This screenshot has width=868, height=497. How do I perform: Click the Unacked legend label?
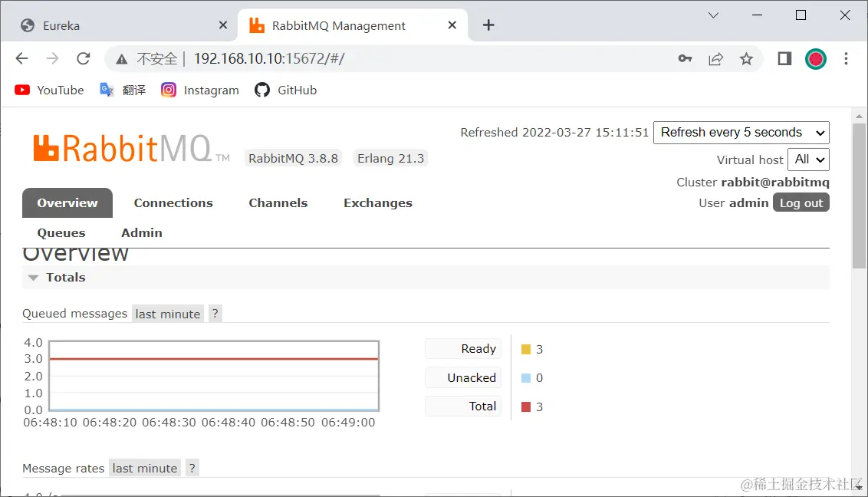pyautogui.click(x=463, y=377)
